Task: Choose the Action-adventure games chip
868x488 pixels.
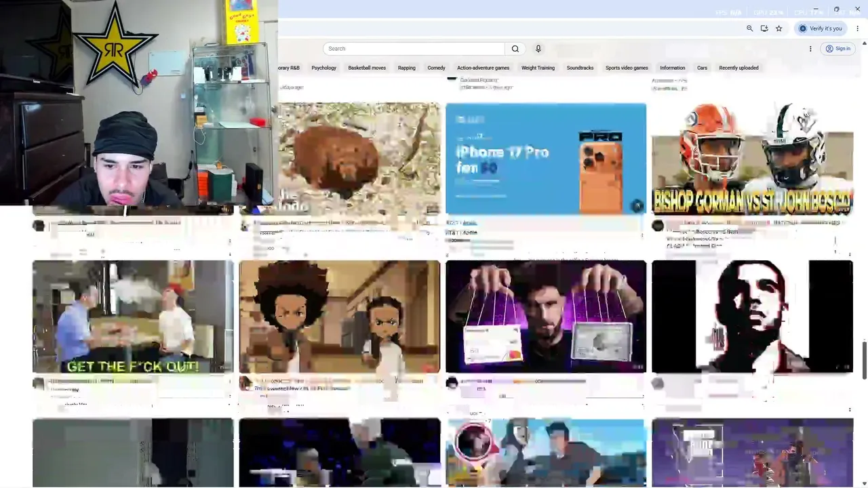Action: (483, 68)
